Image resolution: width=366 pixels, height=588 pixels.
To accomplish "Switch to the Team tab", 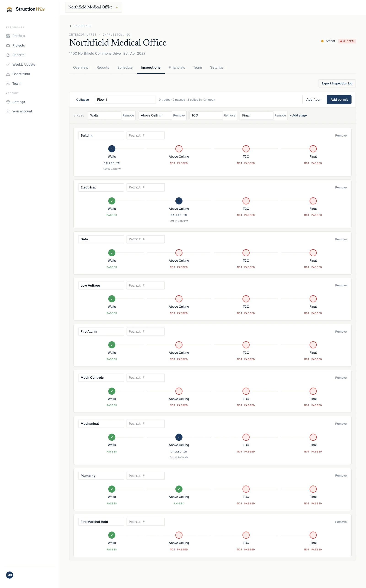I will 197,67.
